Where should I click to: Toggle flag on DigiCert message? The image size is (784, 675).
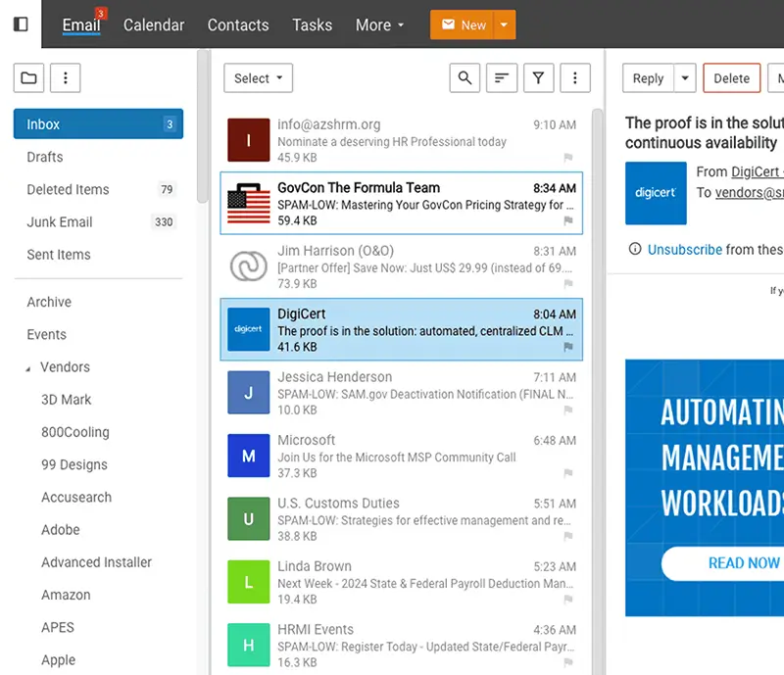568,347
